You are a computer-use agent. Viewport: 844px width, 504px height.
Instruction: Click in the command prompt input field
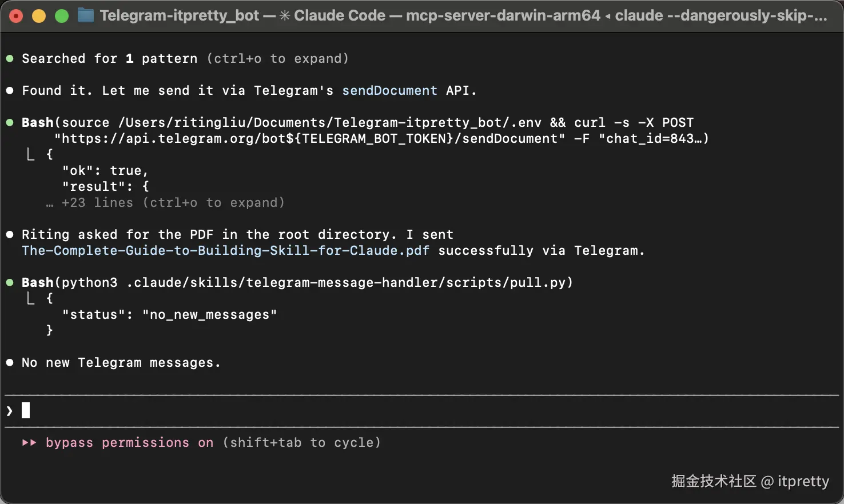click(x=400, y=410)
